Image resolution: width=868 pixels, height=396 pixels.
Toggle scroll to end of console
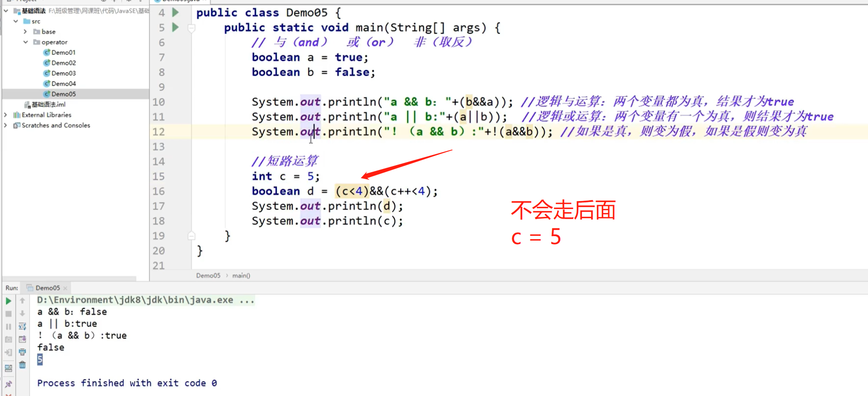(x=22, y=339)
